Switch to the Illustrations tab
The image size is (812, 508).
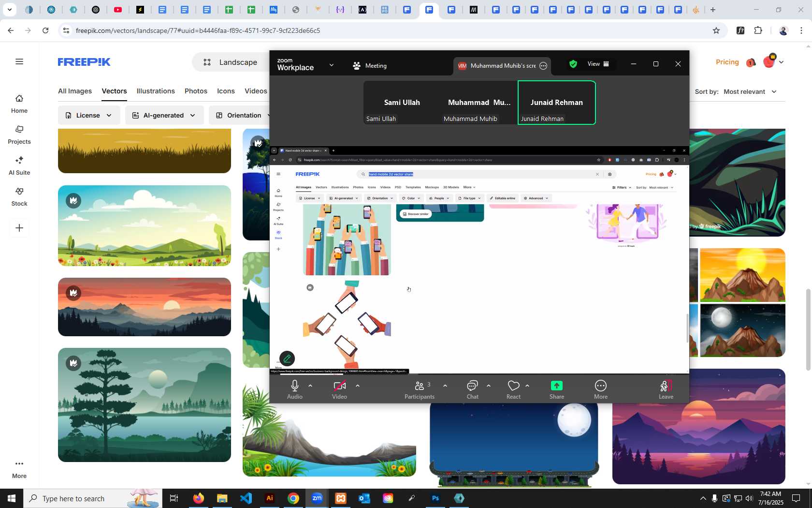156,91
